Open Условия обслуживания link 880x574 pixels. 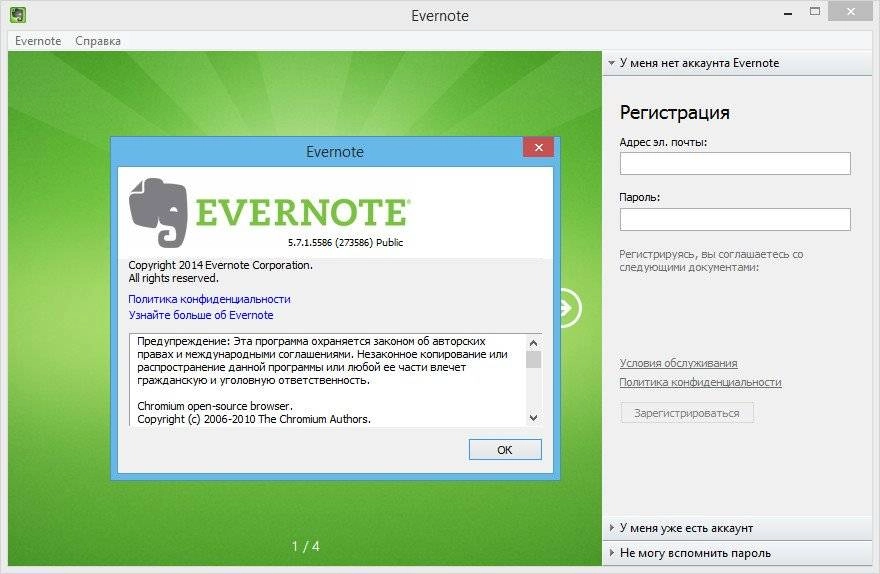(x=678, y=363)
